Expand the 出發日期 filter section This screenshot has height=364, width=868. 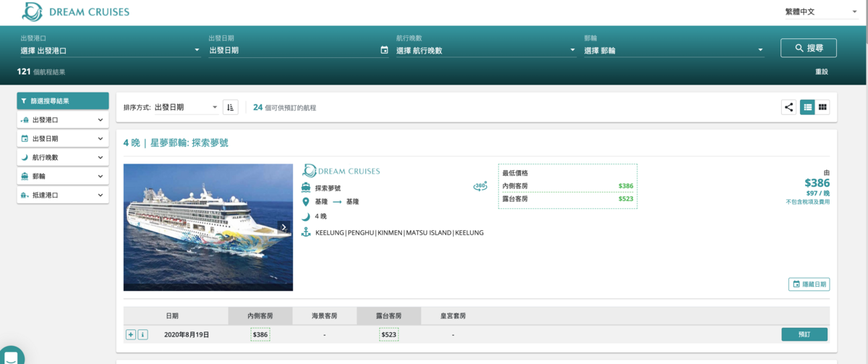[x=63, y=139]
